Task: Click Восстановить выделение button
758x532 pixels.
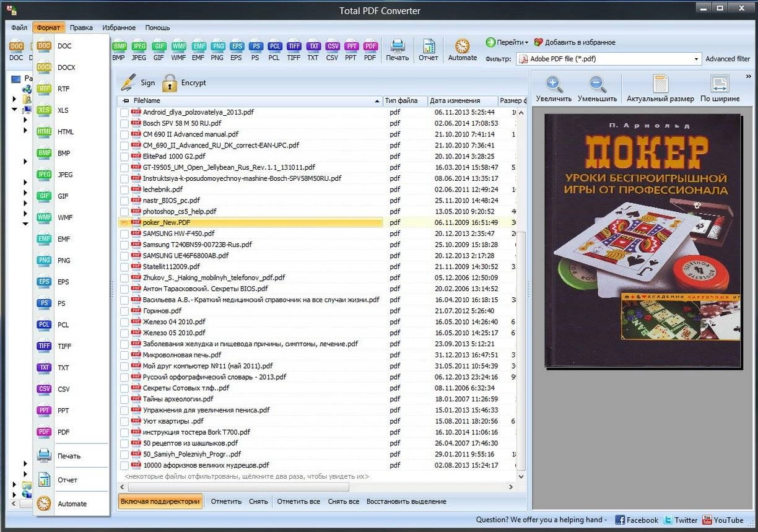Action: [x=406, y=502]
